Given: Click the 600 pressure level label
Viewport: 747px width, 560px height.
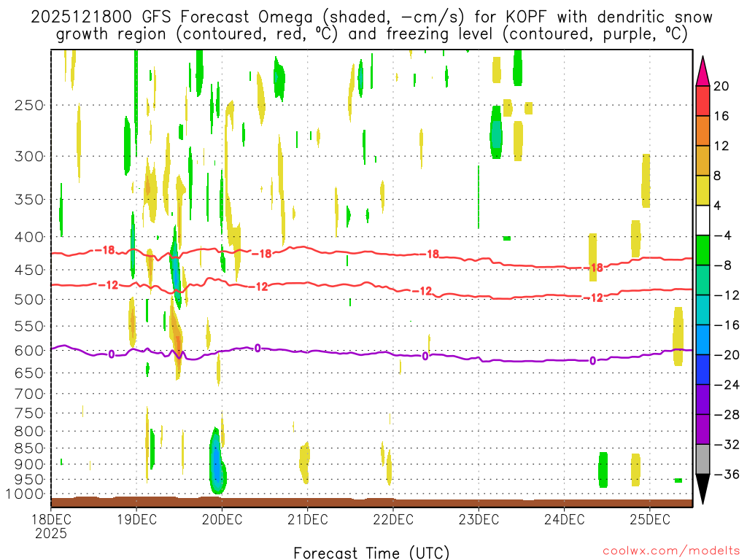Looking at the screenshot, I should pos(29,351).
